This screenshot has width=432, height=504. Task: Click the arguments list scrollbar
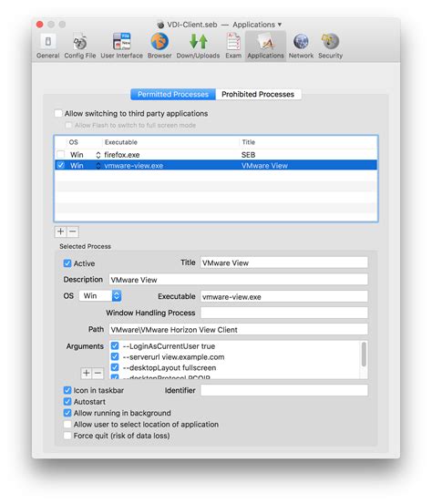[x=364, y=355]
